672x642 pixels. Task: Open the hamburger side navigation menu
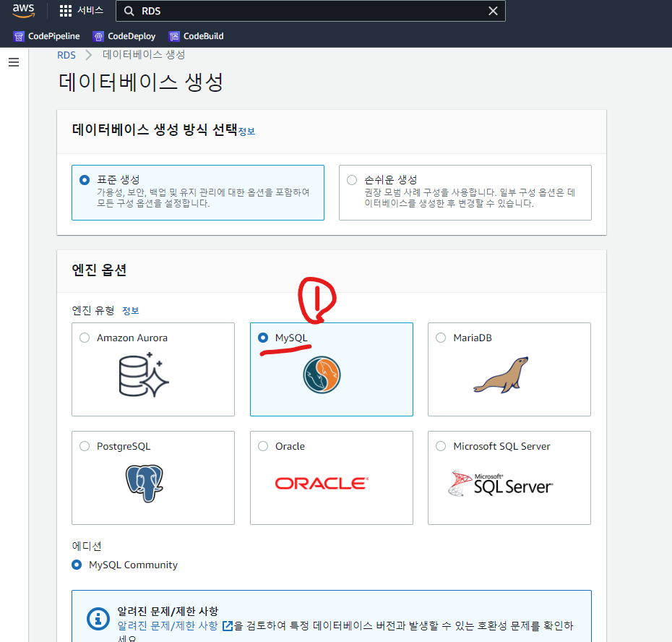pos(14,62)
